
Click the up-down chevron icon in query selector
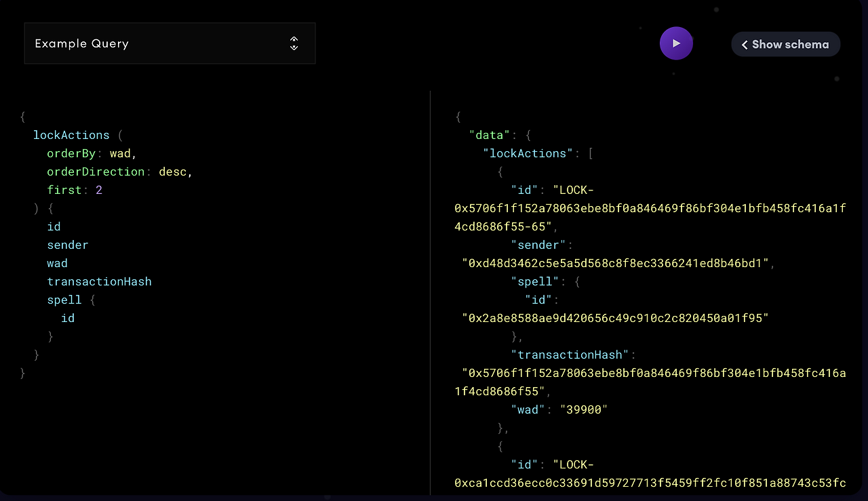click(x=294, y=43)
